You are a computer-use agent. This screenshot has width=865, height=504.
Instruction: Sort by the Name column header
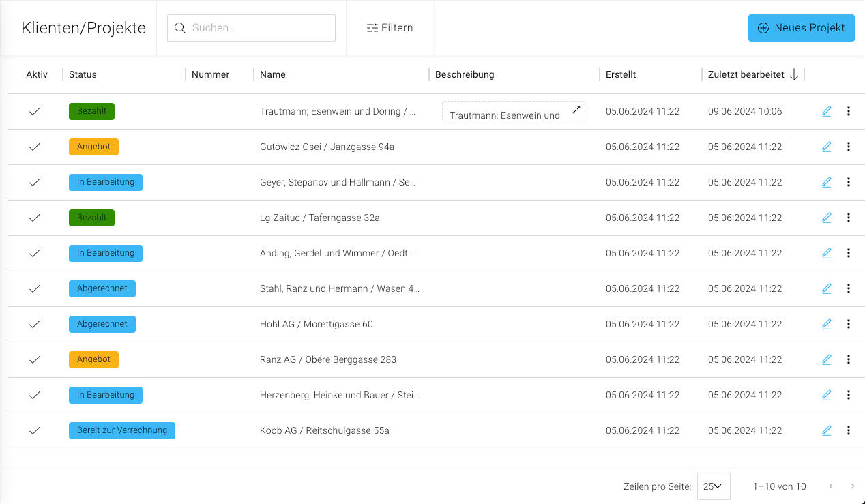(x=272, y=75)
